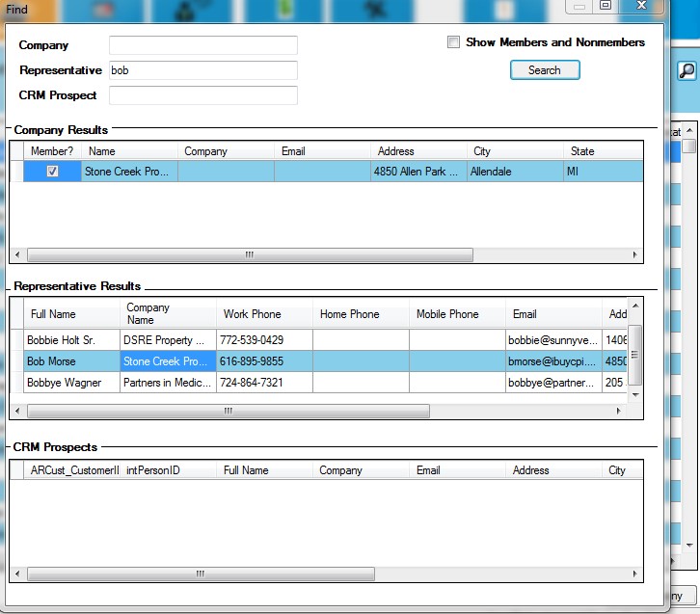Image resolution: width=700 pixels, height=614 pixels.
Task: Click the bobbie@sunnyve... email cell
Action: pyautogui.click(x=553, y=340)
